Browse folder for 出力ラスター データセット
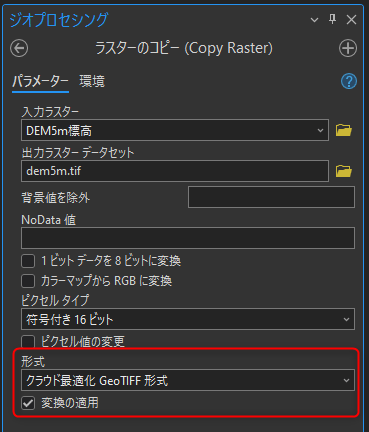 click(344, 171)
